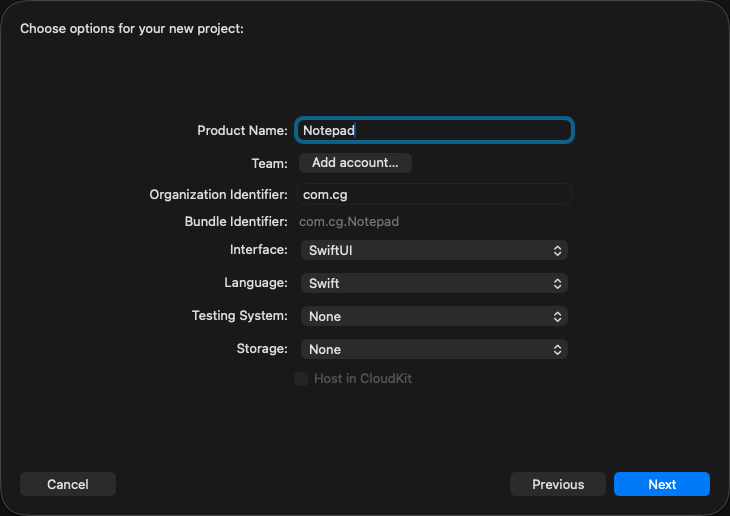730x516 pixels.
Task: Click the chevron arrows on Language selector
Action: click(558, 283)
